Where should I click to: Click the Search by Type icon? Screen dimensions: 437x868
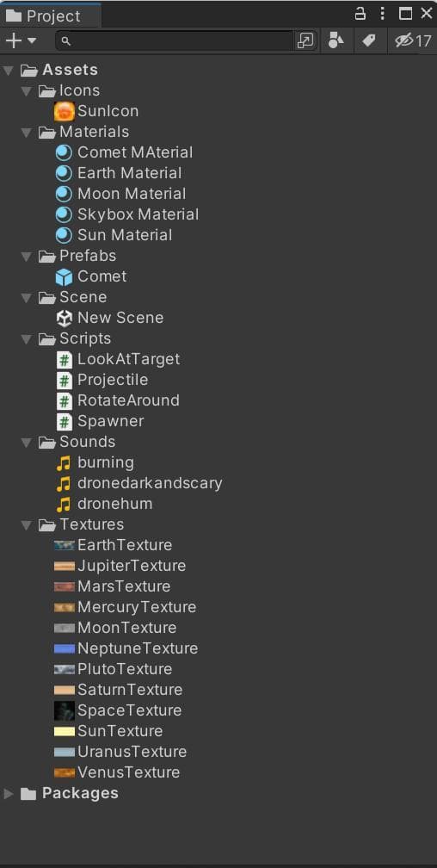[335, 40]
